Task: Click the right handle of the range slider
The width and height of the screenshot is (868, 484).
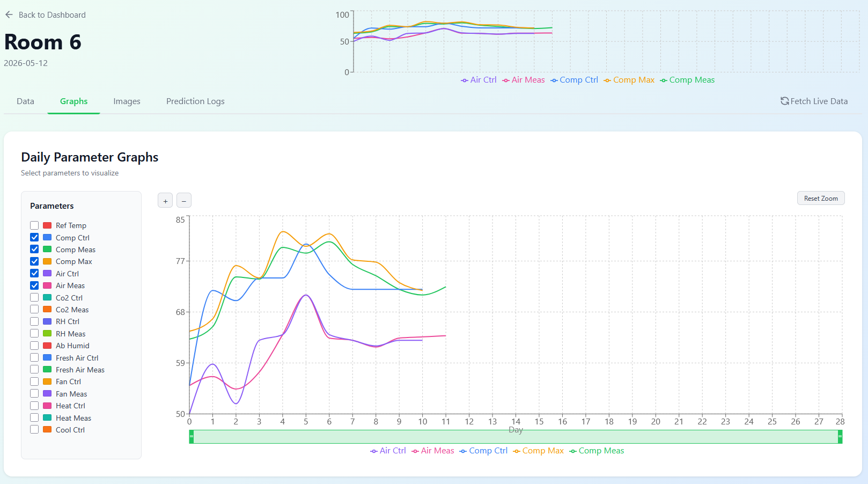Action: click(x=840, y=437)
